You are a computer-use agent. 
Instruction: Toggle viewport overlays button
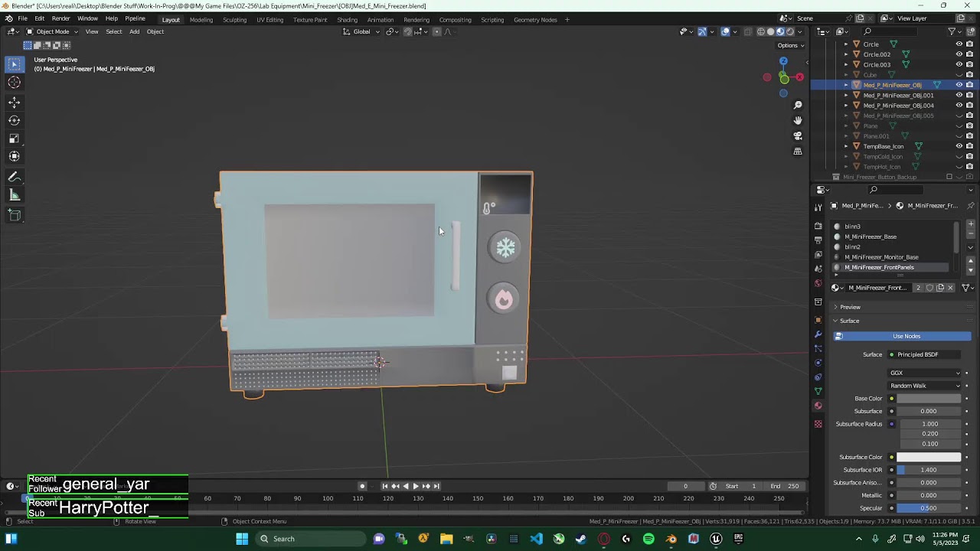tap(725, 31)
